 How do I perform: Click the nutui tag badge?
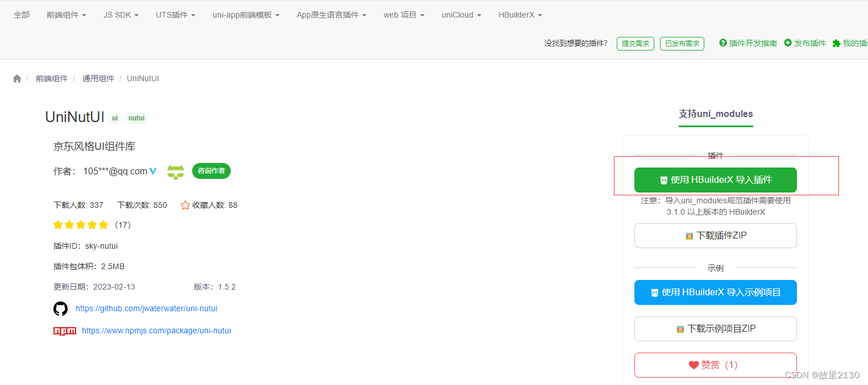tap(136, 118)
